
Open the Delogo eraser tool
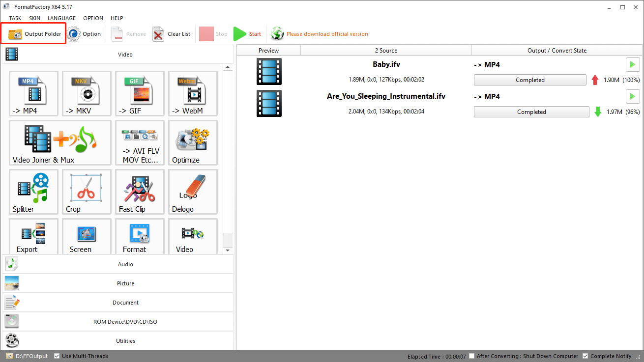click(193, 192)
